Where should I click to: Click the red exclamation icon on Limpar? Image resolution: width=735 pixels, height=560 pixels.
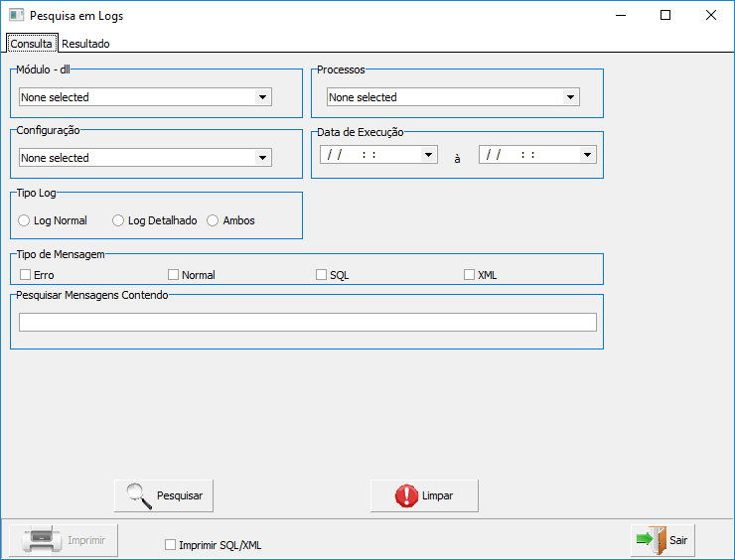406,495
